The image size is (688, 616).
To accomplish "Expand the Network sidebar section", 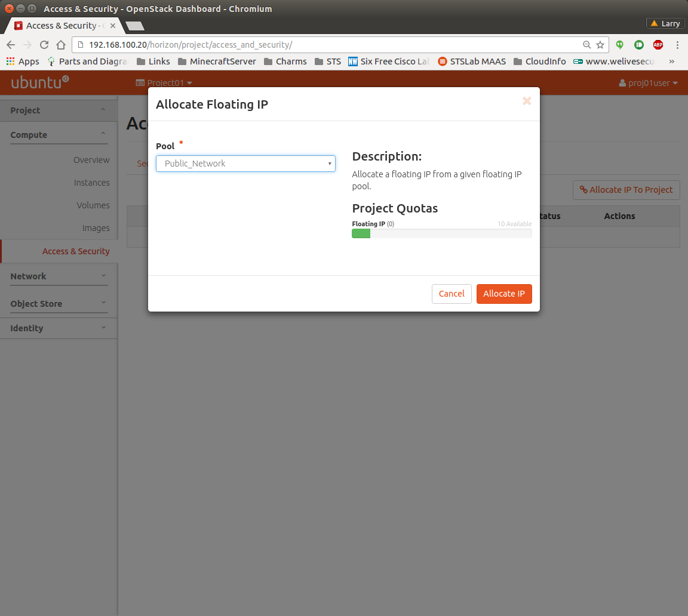I will click(59, 276).
